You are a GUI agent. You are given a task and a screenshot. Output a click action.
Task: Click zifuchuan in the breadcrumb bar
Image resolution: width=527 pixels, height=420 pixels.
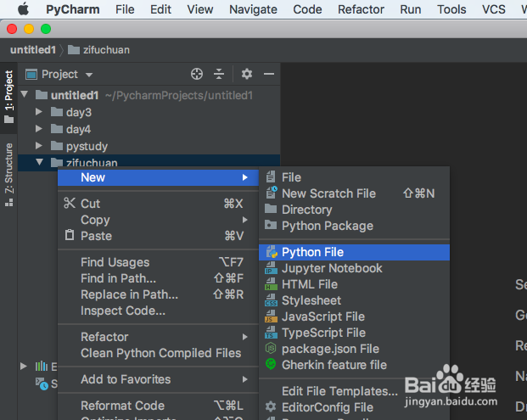pos(98,50)
